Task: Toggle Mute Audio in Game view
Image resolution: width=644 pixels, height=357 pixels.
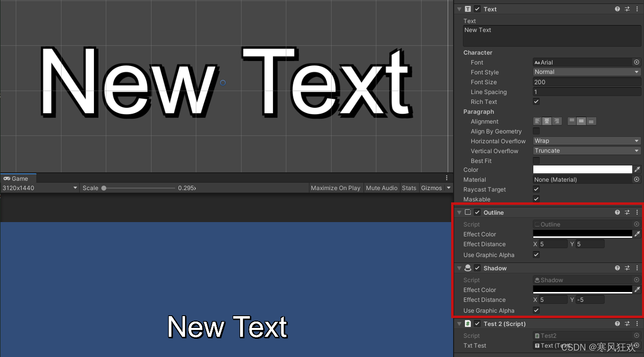Action: point(382,188)
